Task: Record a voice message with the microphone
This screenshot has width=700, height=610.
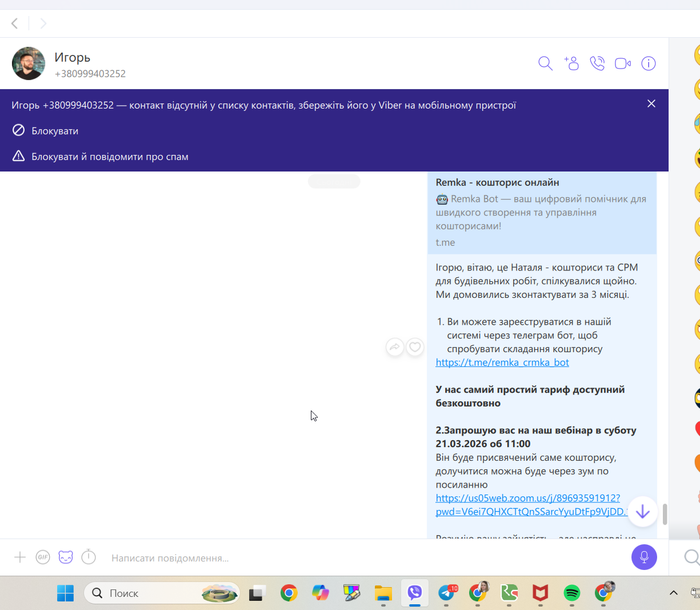Action: tap(644, 557)
